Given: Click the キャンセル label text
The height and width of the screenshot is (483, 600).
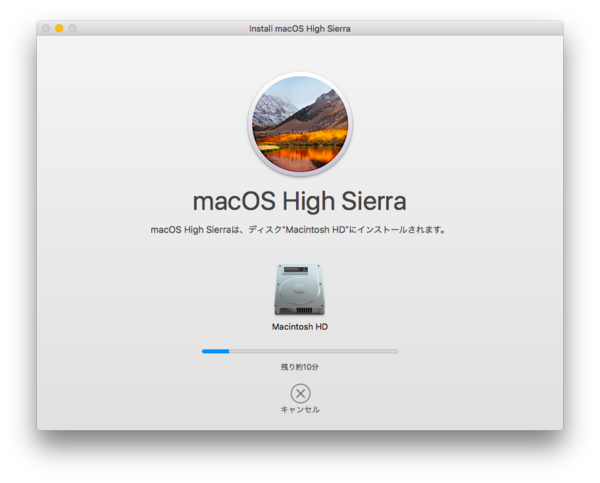Looking at the screenshot, I should pos(300,410).
